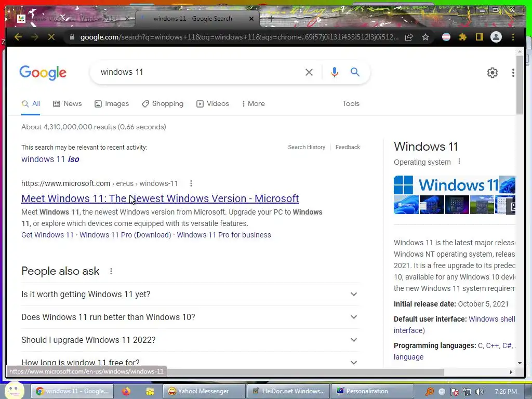Viewport: 532px width, 399px height.
Task: Select the Videos search tab
Action: tap(212, 104)
